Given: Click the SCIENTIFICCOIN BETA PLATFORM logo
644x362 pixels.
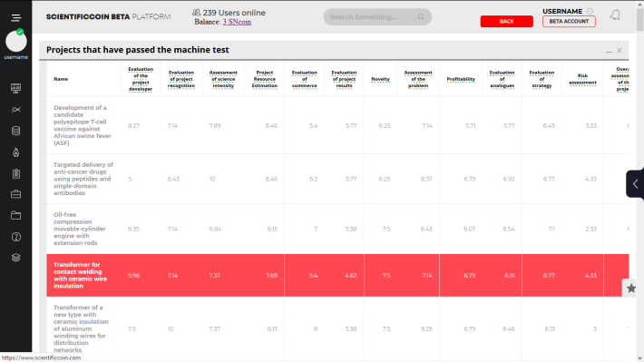Looking at the screenshot, I should (x=109, y=17).
